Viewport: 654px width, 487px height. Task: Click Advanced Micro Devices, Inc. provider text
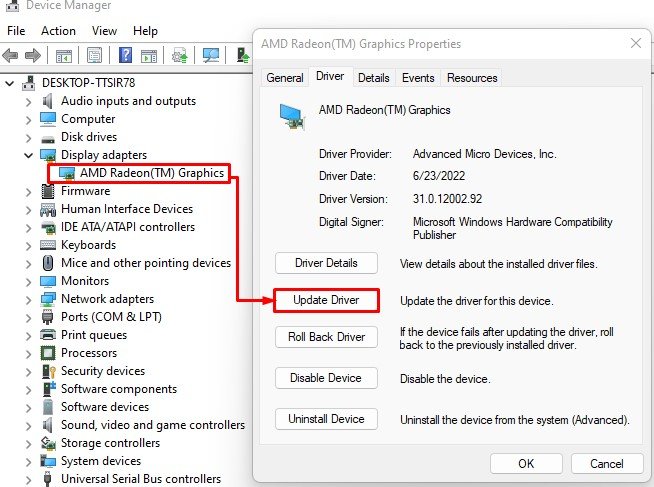click(484, 154)
